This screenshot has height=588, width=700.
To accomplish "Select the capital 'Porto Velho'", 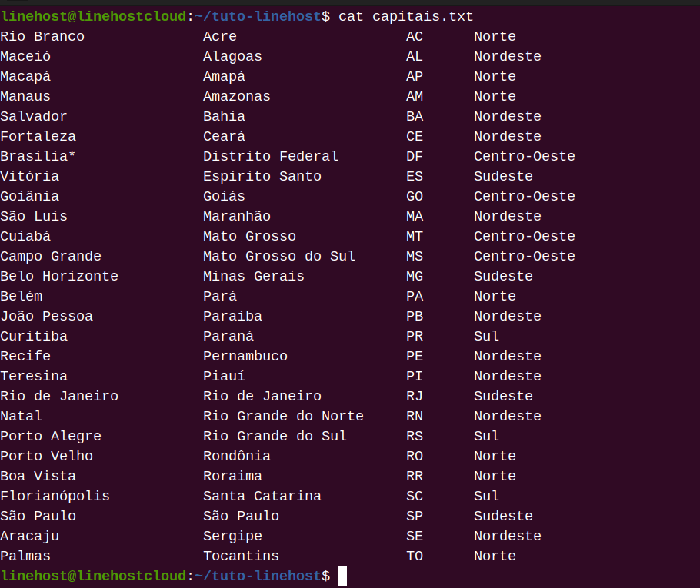I will pos(46,456).
